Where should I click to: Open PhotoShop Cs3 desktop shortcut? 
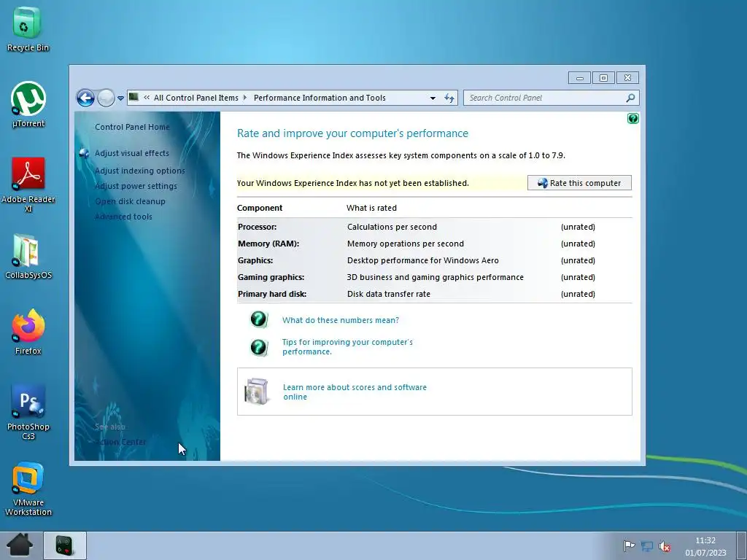pos(28,412)
